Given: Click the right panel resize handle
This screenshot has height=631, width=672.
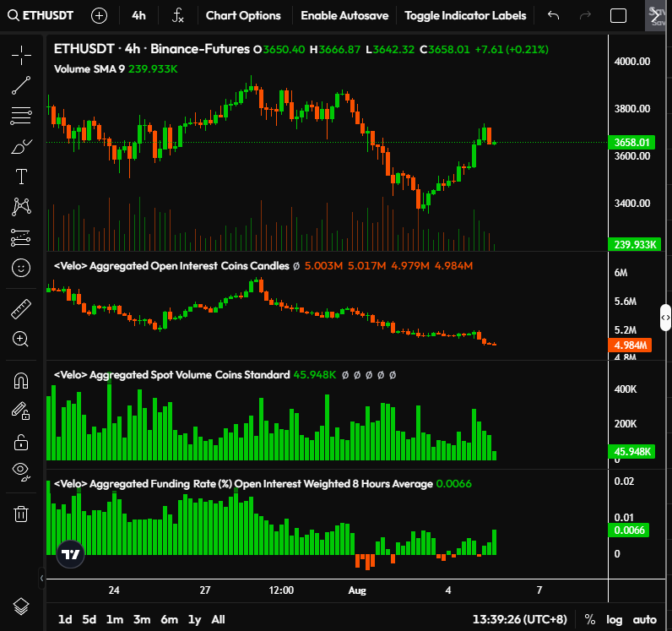Looking at the screenshot, I should coord(665,318).
